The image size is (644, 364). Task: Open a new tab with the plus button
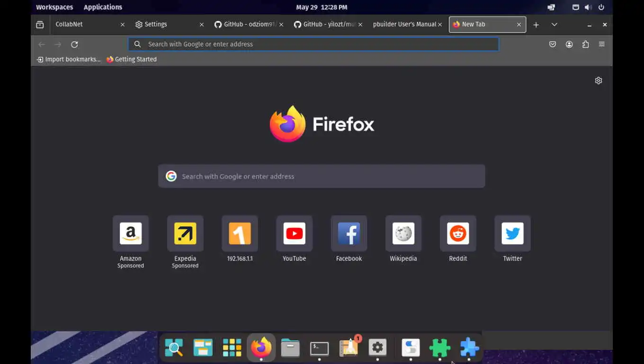(536, 25)
